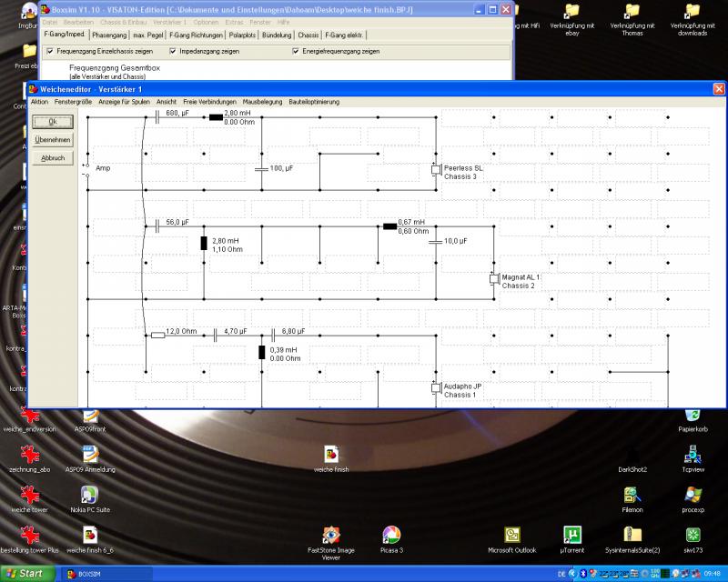
Task: Click the Übernehmen button
Action: coord(53,140)
